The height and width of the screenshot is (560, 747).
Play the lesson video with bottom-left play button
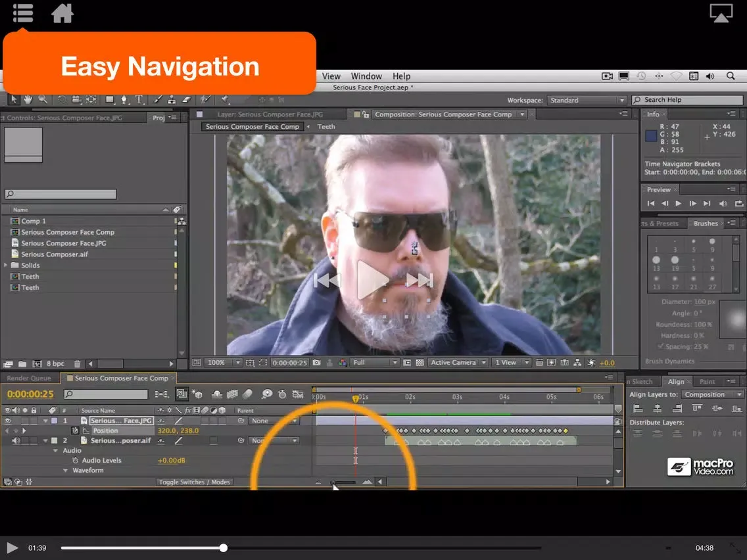click(12, 548)
